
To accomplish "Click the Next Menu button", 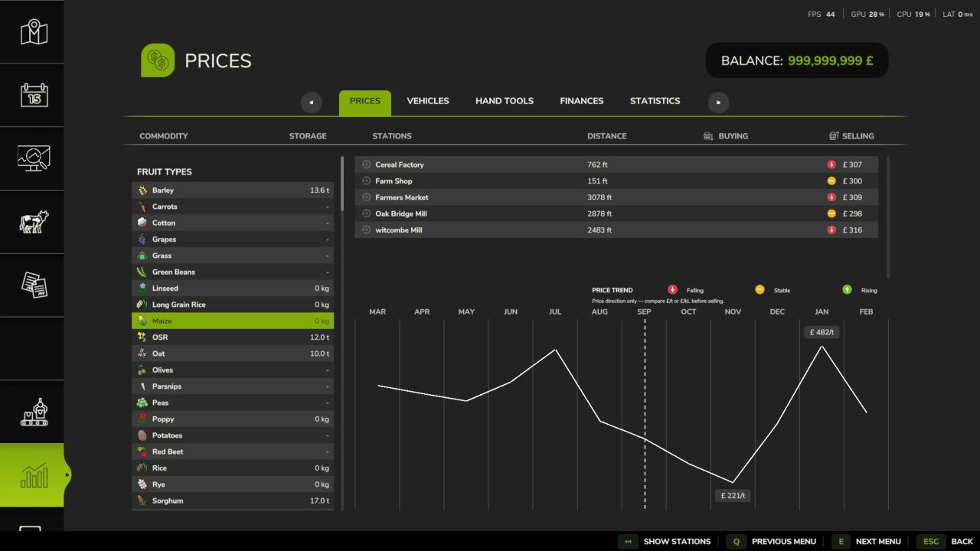I will pyautogui.click(x=867, y=541).
